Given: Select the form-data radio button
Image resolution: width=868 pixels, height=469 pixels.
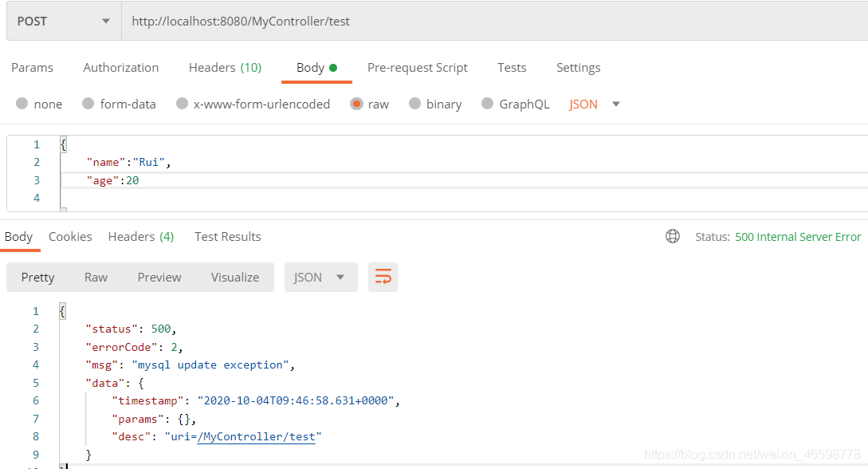Looking at the screenshot, I should click(88, 104).
